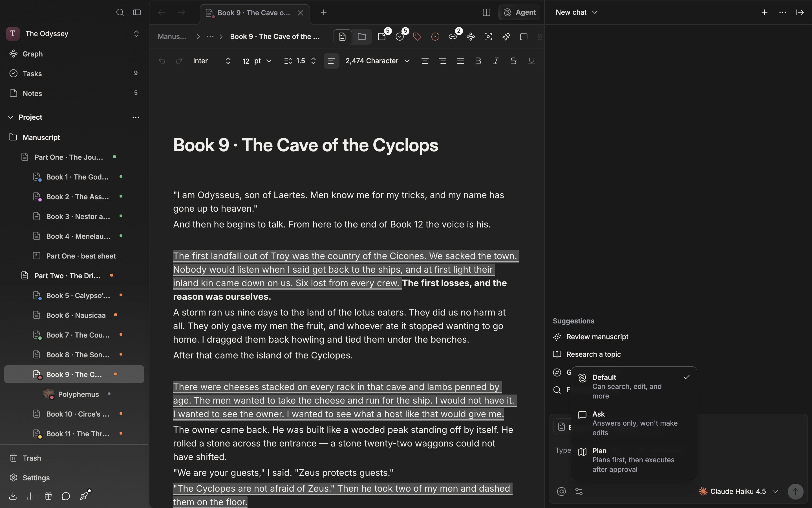
Task: Send message with the up arrow button
Action: [796, 492]
